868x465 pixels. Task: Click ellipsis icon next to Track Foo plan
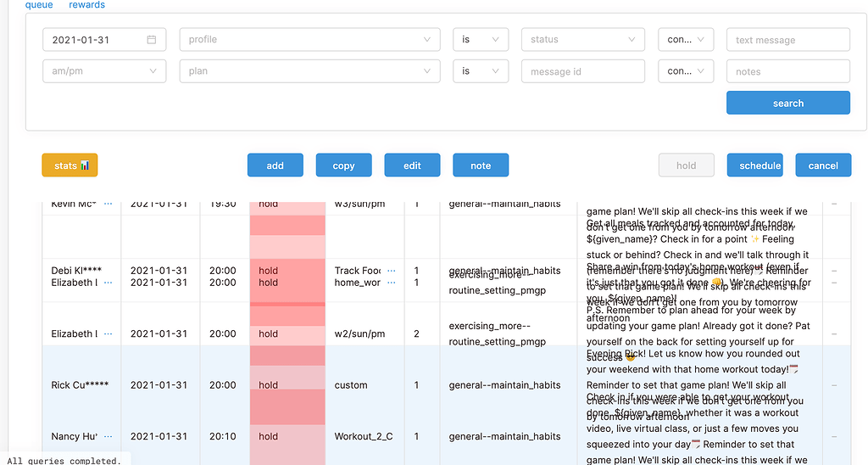(392, 271)
